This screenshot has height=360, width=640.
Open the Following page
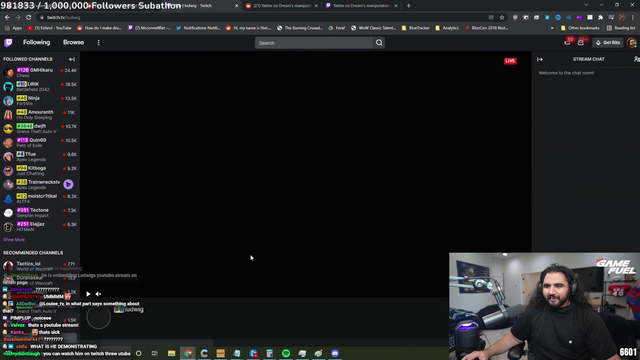pyautogui.click(x=36, y=42)
